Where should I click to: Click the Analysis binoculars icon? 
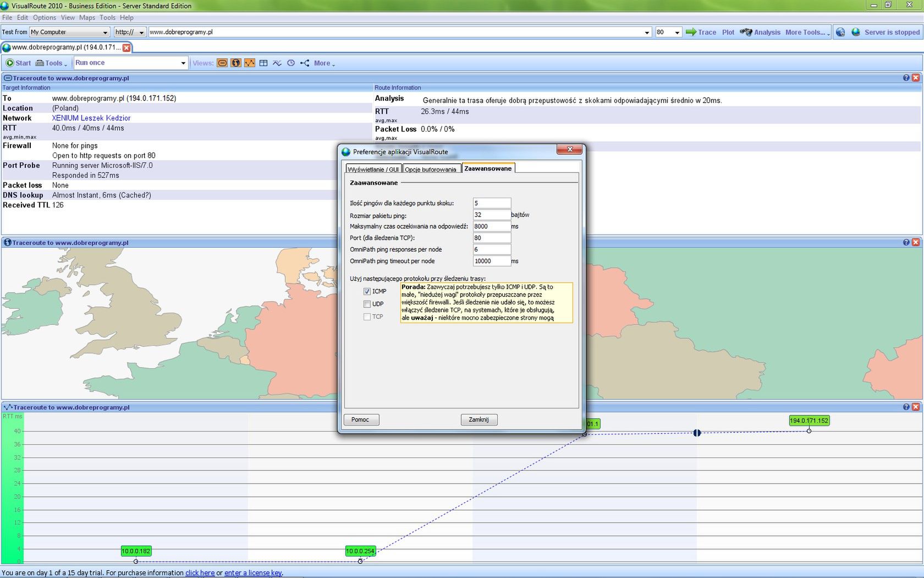tap(746, 32)
